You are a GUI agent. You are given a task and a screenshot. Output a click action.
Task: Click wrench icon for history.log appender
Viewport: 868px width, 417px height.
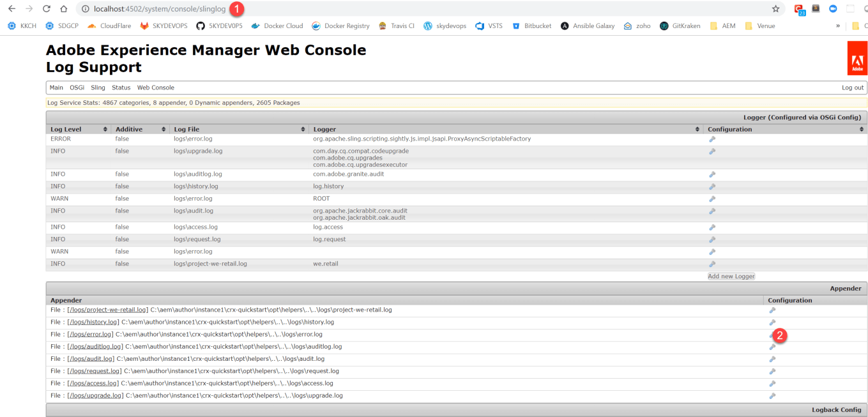[772, 322]
